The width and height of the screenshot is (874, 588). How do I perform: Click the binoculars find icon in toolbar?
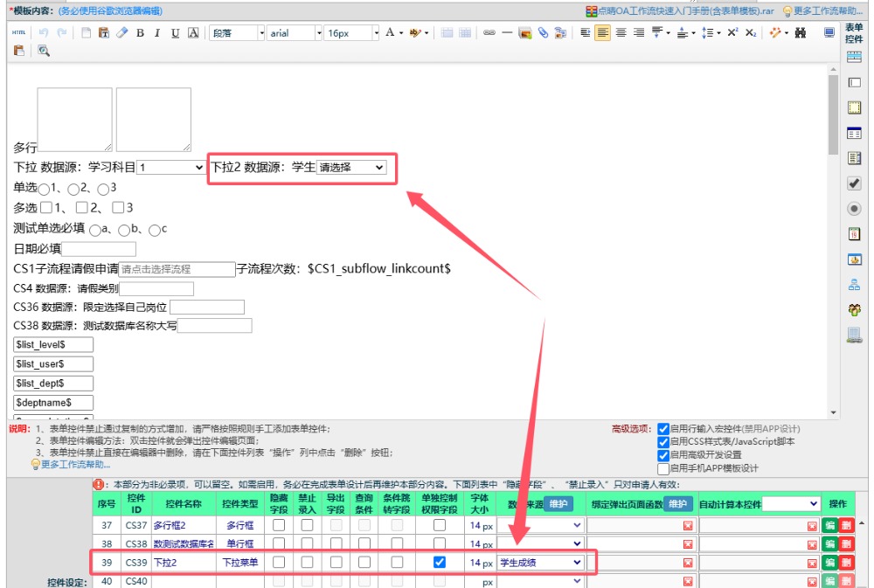click(x=799, y=33)
